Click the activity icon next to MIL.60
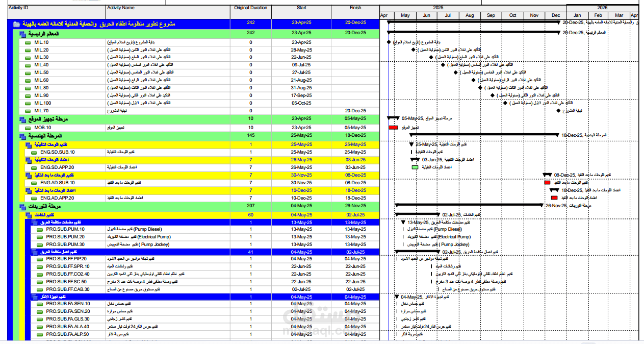This screenshot has width=644, height=344. [28, 81]
